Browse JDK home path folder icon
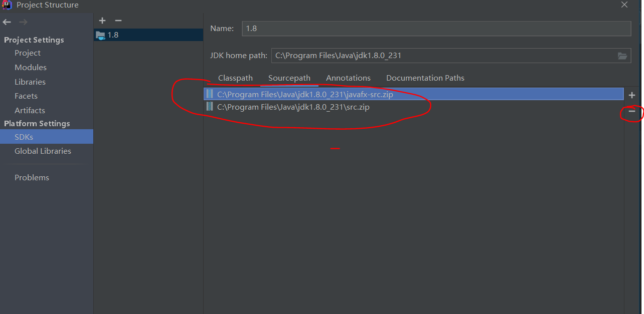644x314 pixels. [622, 56]
